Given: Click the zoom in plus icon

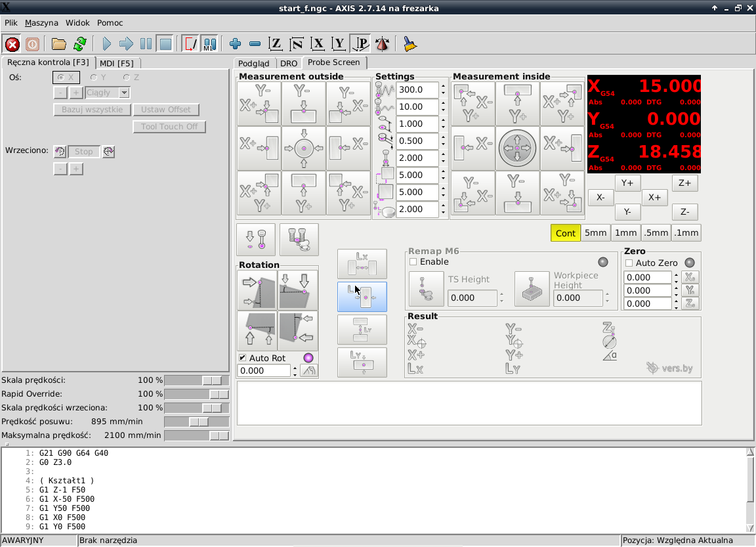Looking at the screenshot, I should [x=236, y=44].
